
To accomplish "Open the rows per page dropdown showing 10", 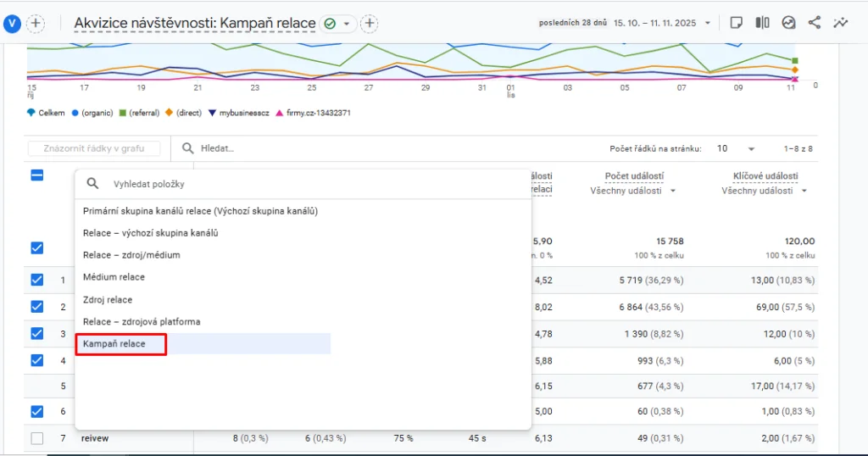I will pos(736,148).
